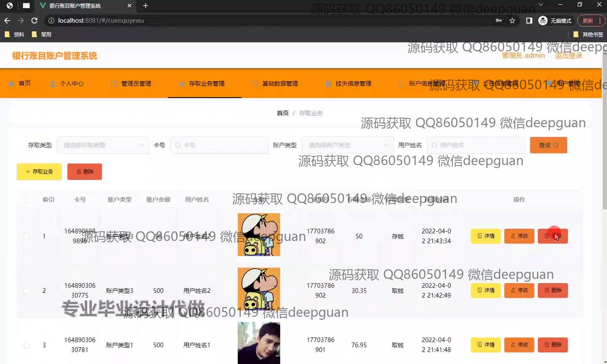Click the 账户类型 column header
This screenshot has width=607, height=364.
(x=120, y=199)
